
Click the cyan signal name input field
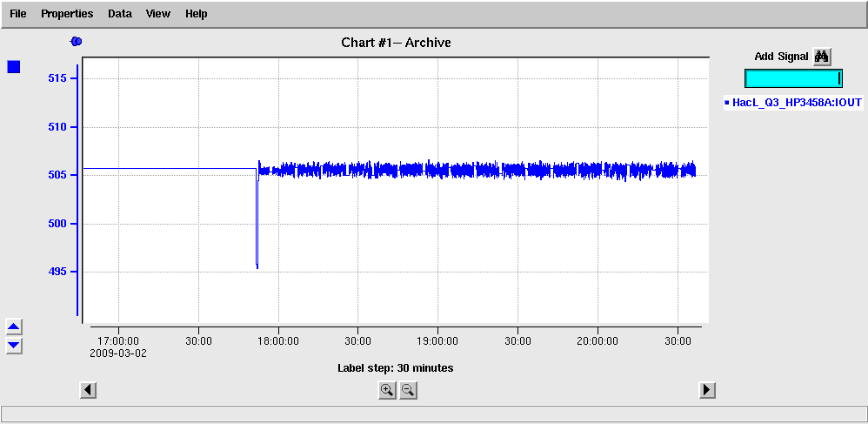(x=793, y=78)
